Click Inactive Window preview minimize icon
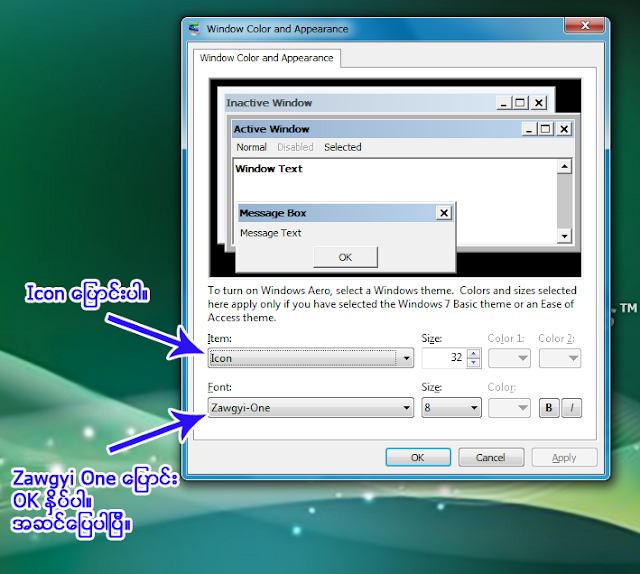Image resolution: width=640 pixels, height=574 pixels. 504,102
